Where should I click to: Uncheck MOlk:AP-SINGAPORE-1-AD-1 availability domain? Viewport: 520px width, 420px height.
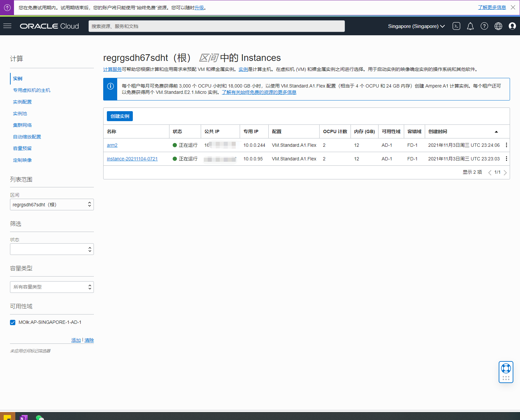point(13,322)
